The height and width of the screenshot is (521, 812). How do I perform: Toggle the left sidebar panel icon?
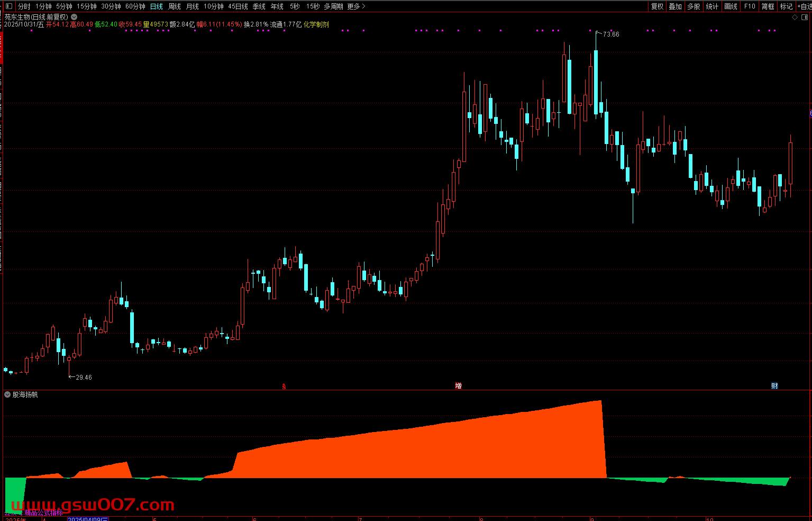pos(8,6)
